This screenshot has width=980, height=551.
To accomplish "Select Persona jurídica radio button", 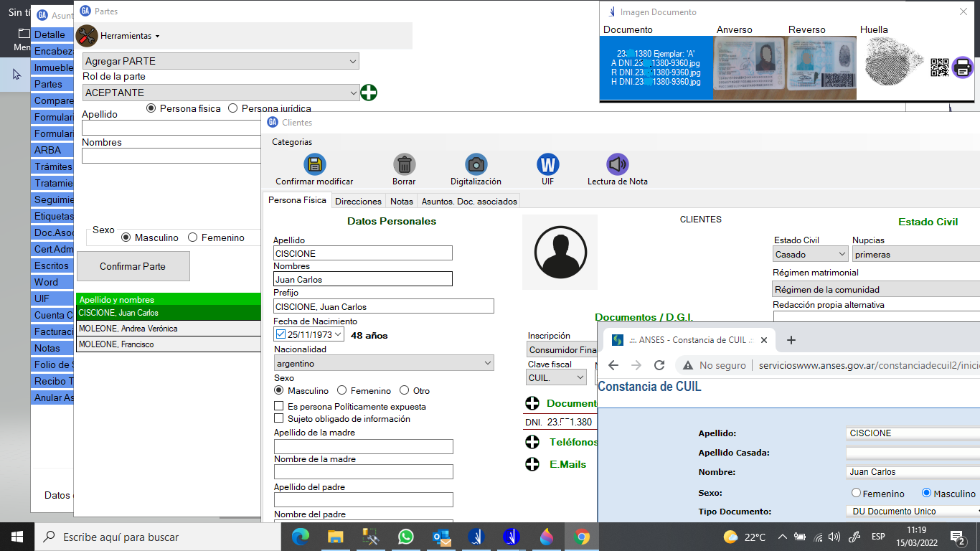I will click(x=232, y=108).
